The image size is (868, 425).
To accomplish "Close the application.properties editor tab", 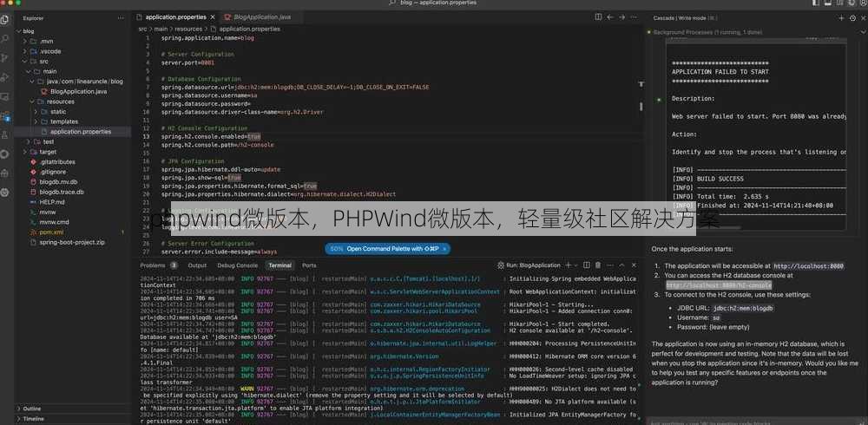I will pyautogui.click(x=212, y=17).
